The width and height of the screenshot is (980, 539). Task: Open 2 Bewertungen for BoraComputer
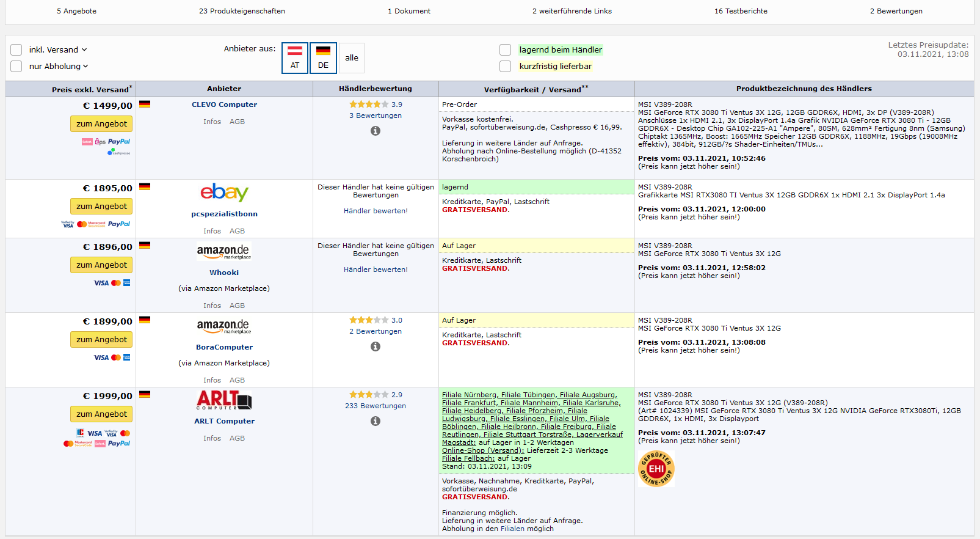[x=376, y=331]
